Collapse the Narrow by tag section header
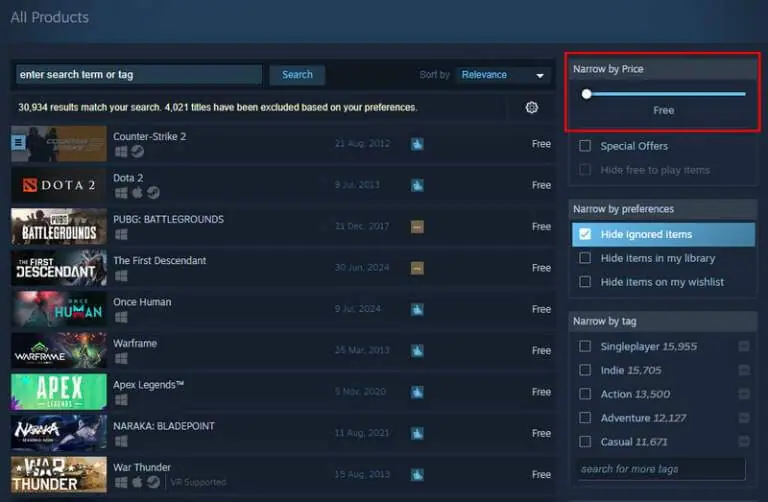Screen dimensions: 768x502 tap(662, 321)
